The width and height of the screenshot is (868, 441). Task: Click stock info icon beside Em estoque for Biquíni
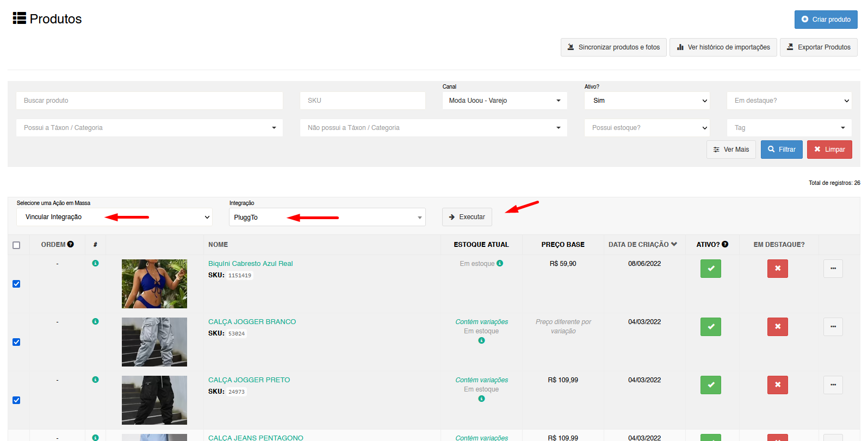500,263
